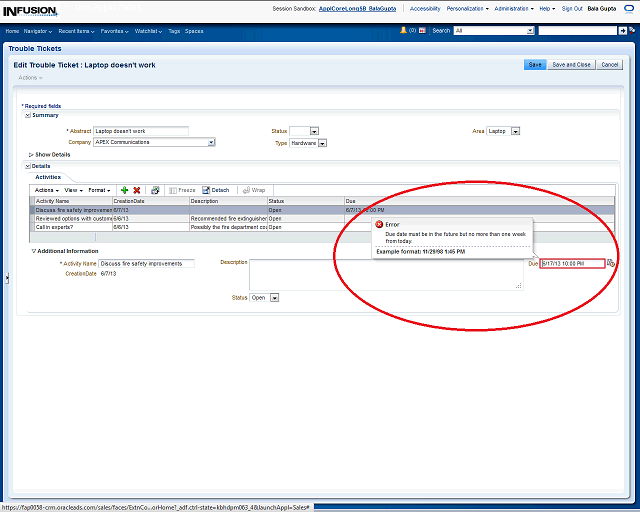Image resolution: width=640 pixels, height=512 pixels.
Task: Select the 'Call in experts?' activity row
Action: point(72,227)
